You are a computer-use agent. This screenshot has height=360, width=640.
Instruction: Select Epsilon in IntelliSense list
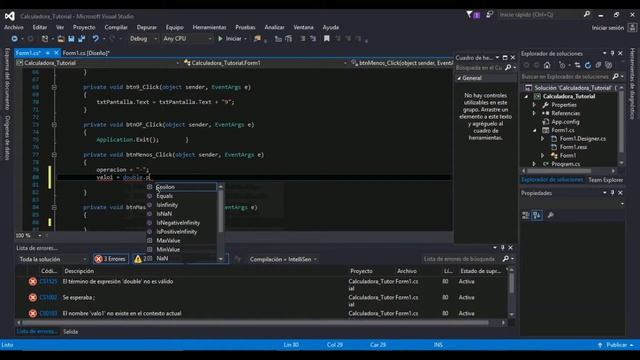pos(182,187)
